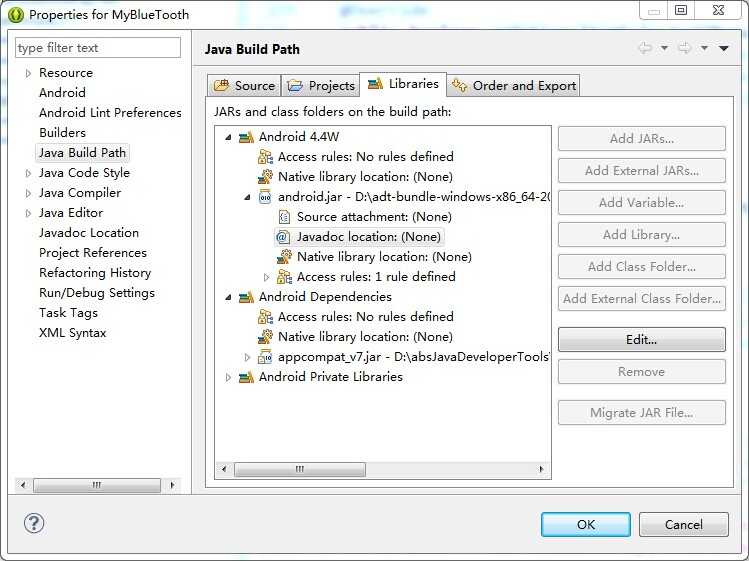The height and width of the screenshot is (561, 749).
Task: Select Run/Debug Settings item
Action: coord(97,293)
